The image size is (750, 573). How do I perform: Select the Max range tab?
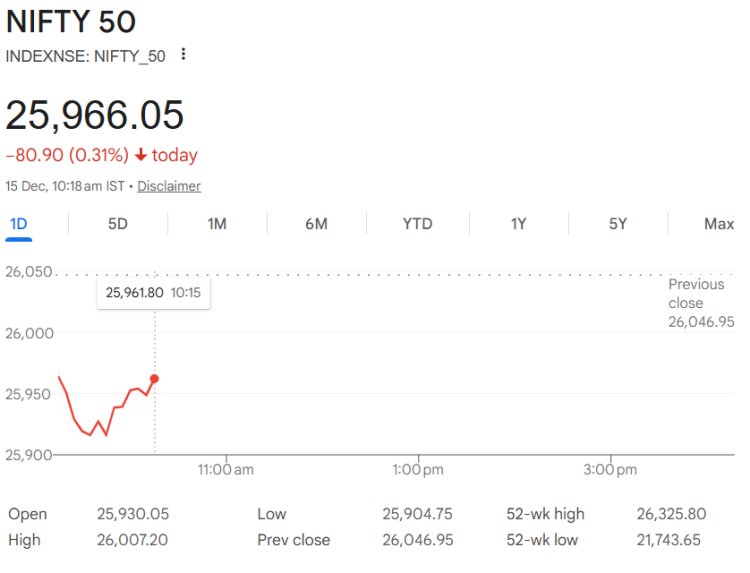pos(718,224)
